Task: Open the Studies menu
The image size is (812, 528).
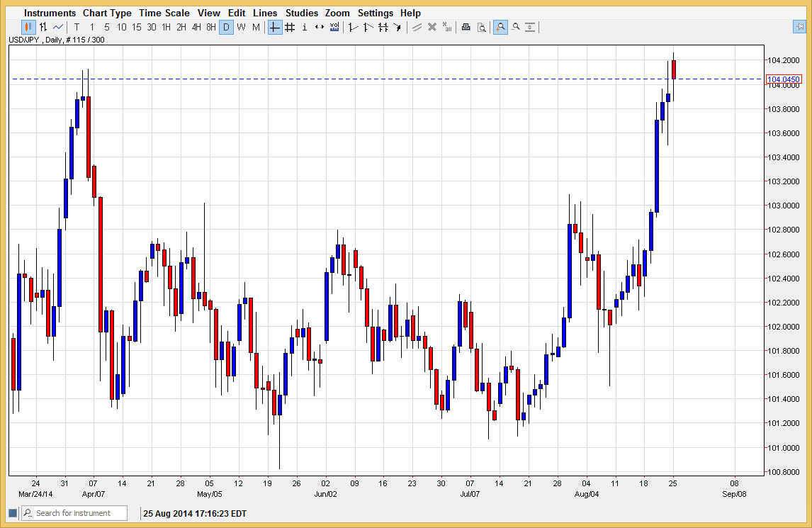Action: 301,13
